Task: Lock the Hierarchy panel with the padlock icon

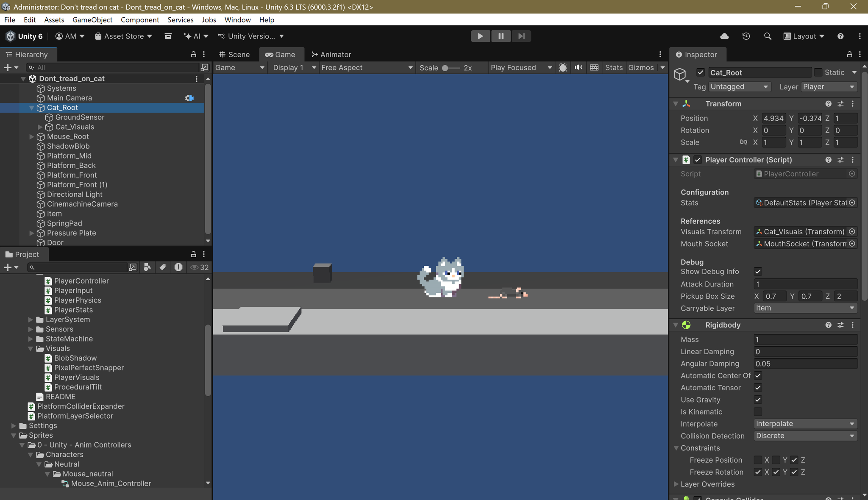Action: click(x=193, y=54)
